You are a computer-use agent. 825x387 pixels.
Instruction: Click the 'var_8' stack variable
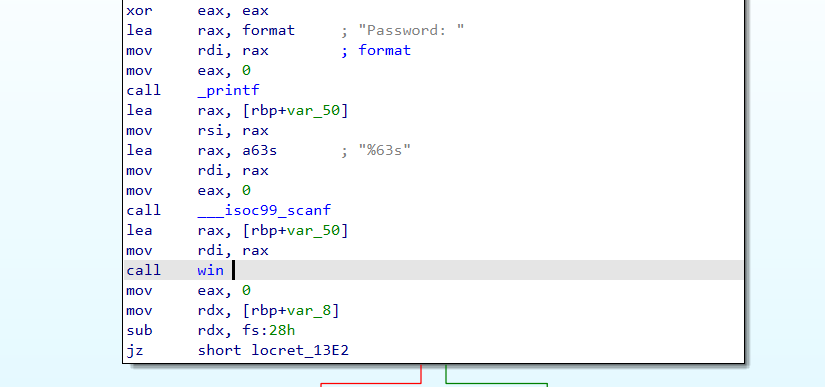tap(309, 310)
